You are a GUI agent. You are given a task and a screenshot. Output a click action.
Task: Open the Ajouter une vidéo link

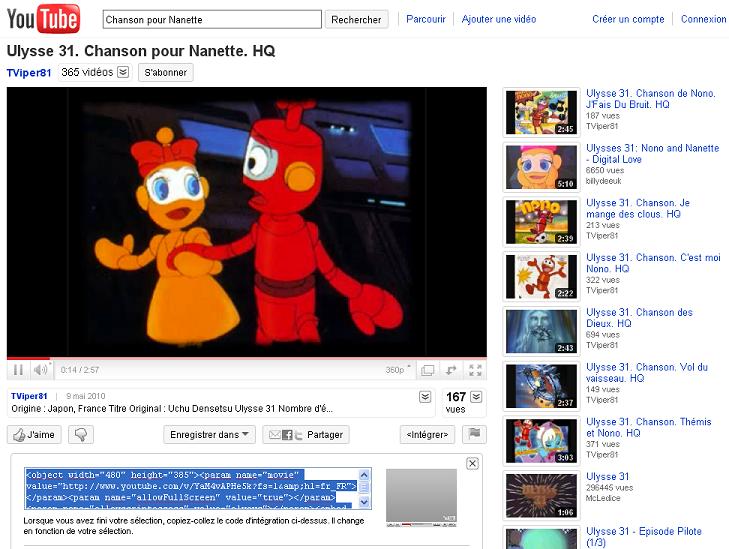(499, 19)
